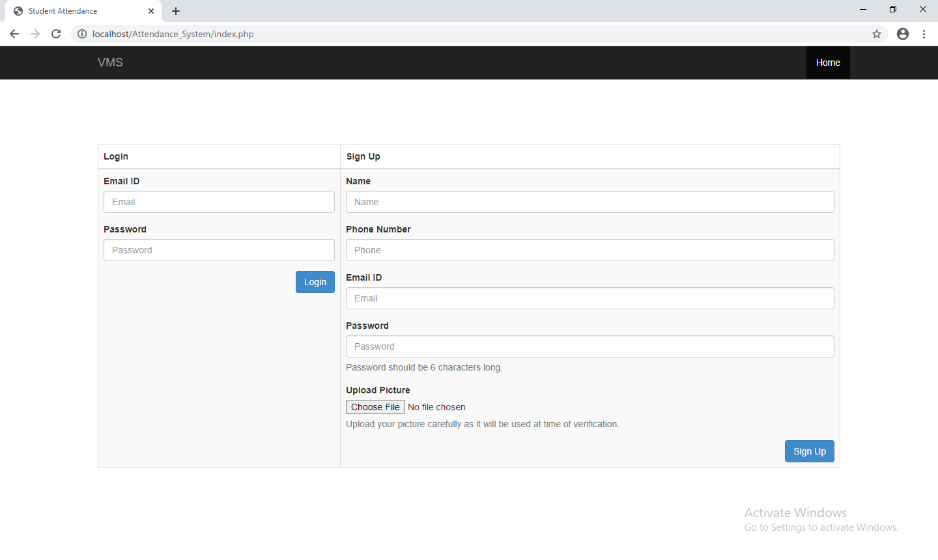
Task: Select the Student Attendance browser tab
Action: [x=72, y=11]
